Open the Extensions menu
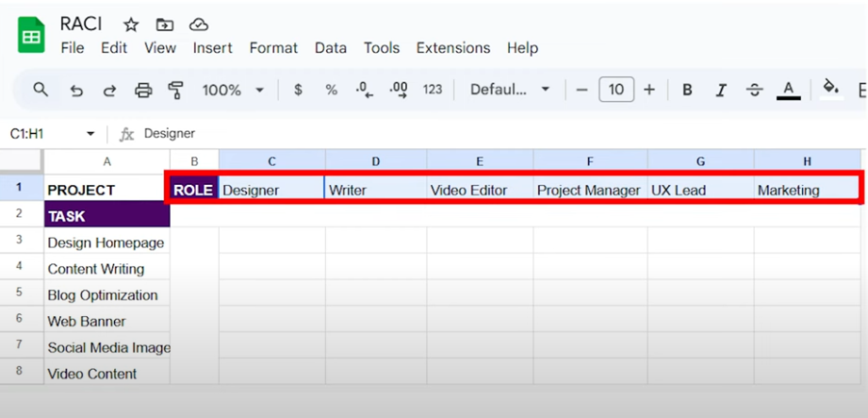 pyautogui.click(x=452, y=48)
